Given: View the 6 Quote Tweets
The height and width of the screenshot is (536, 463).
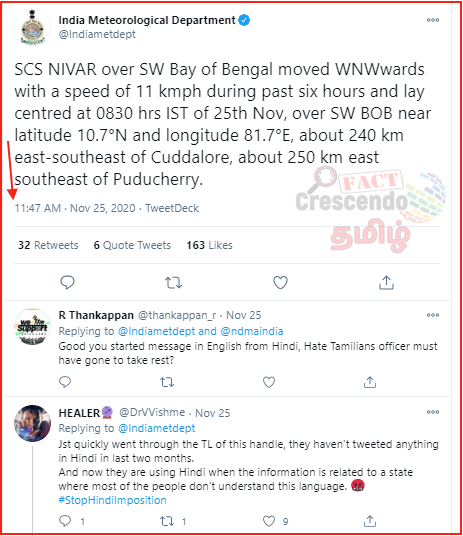Looking at the screenshot, I should point(132,245).
